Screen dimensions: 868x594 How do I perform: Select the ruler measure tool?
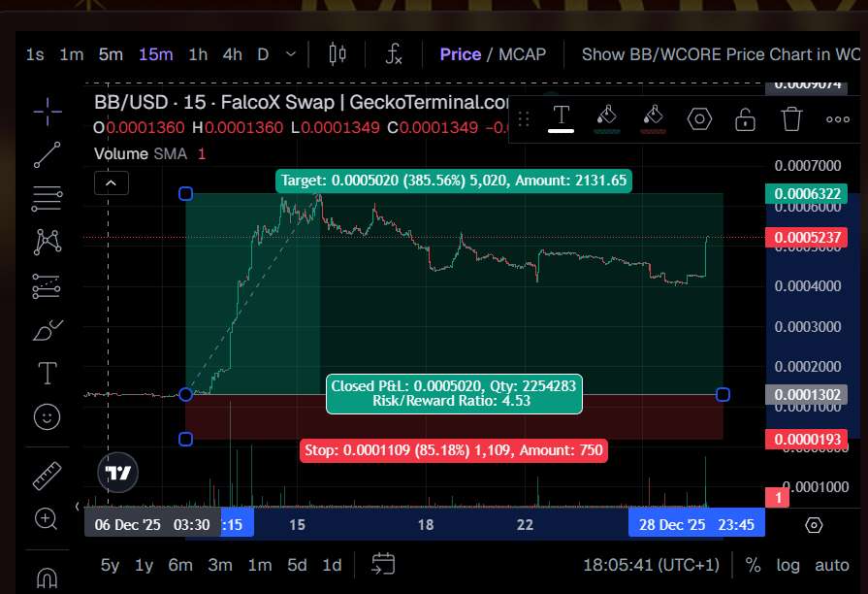pos(47,476)
